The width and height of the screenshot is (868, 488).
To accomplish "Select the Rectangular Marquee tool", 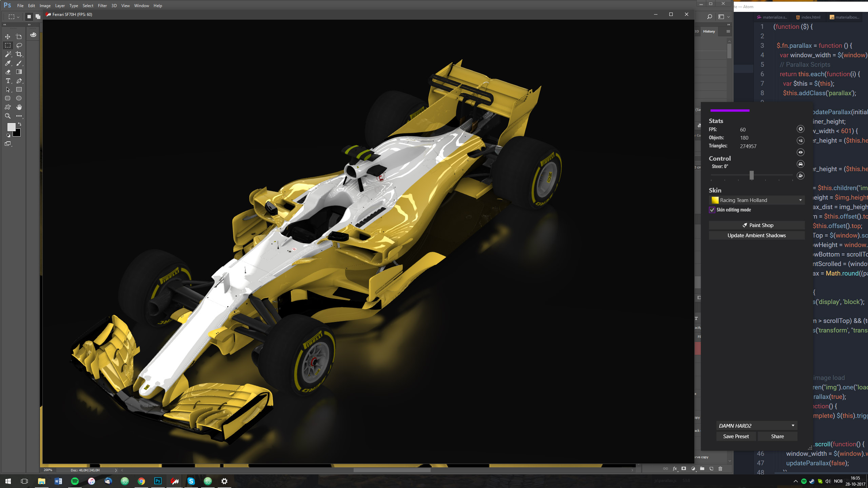I will (x=7, y=45).
